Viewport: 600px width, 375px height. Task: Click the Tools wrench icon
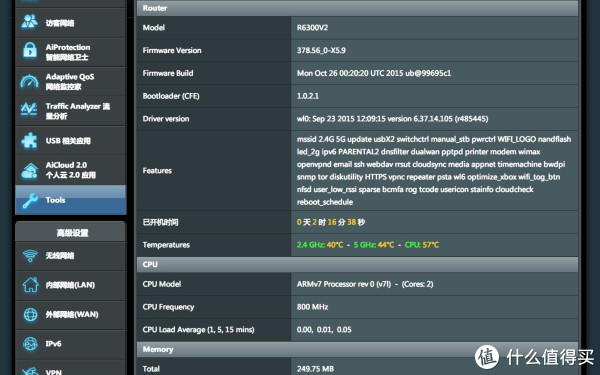point(30,200)
